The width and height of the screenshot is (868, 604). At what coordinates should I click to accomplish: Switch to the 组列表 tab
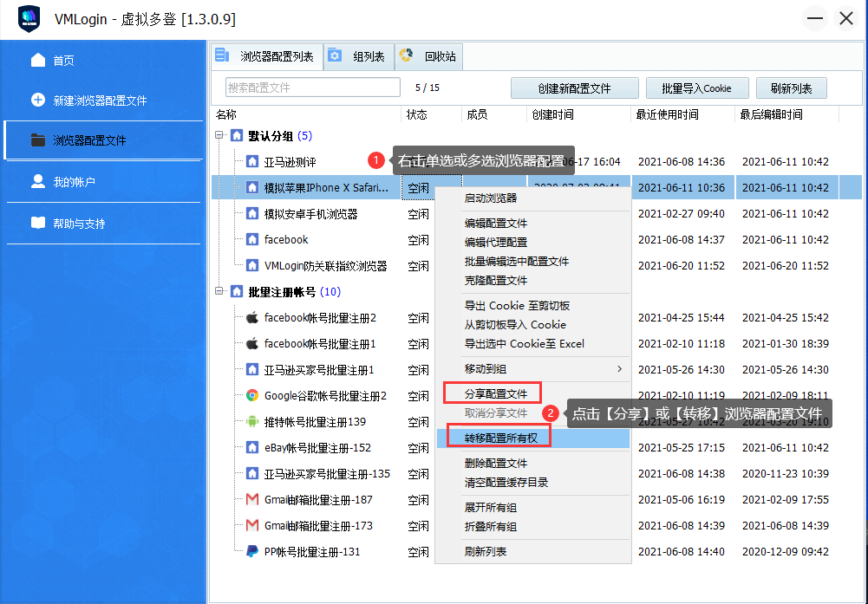(x=359, y=56)
